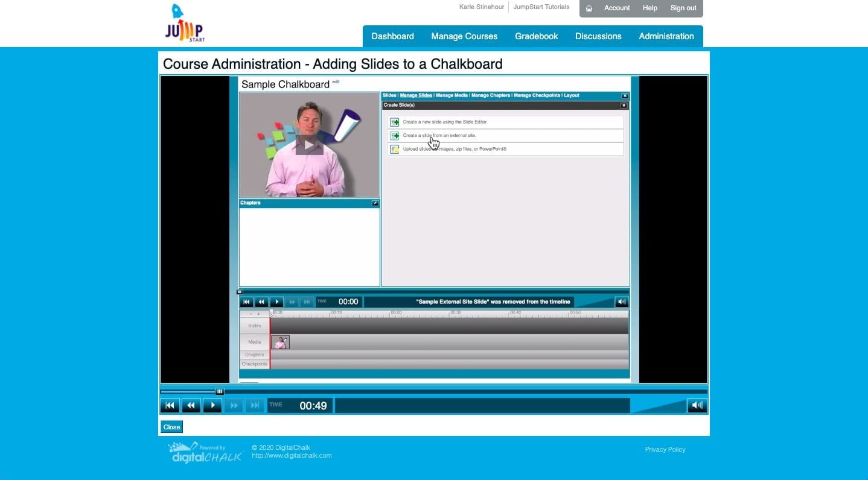Choose Upload slides as images, zip or PowerPoint

point(506,149)
